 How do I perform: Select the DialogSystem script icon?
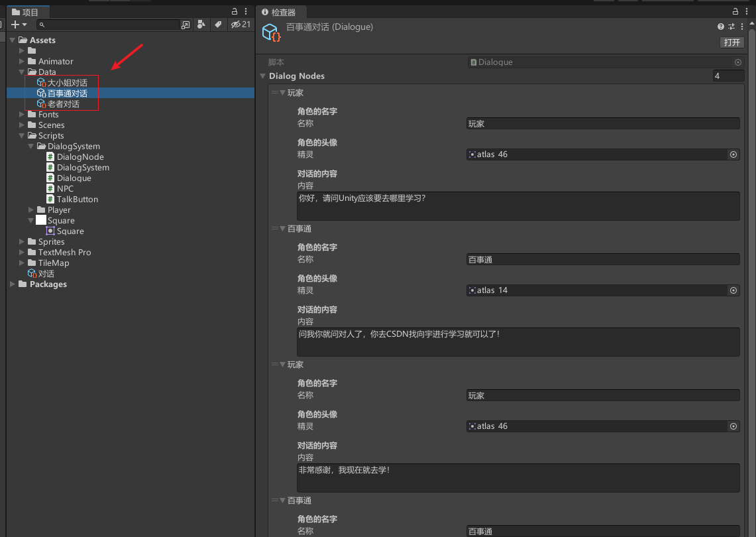tap(50, 168)
